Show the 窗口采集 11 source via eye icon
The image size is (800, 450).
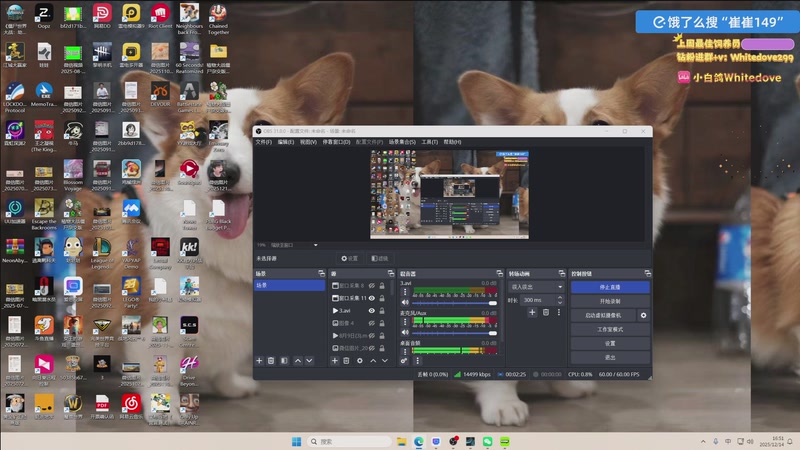tap(372, 298)
